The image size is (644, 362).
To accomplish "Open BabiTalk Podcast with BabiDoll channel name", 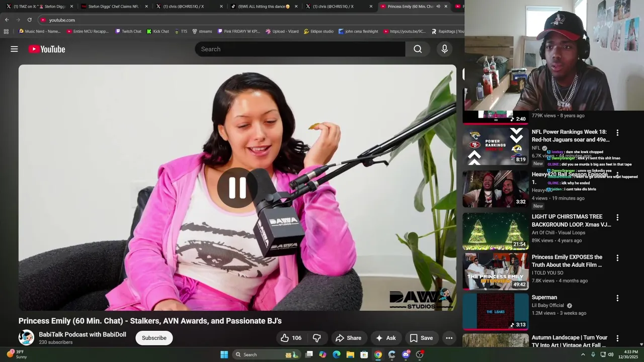I will [83, 334].
